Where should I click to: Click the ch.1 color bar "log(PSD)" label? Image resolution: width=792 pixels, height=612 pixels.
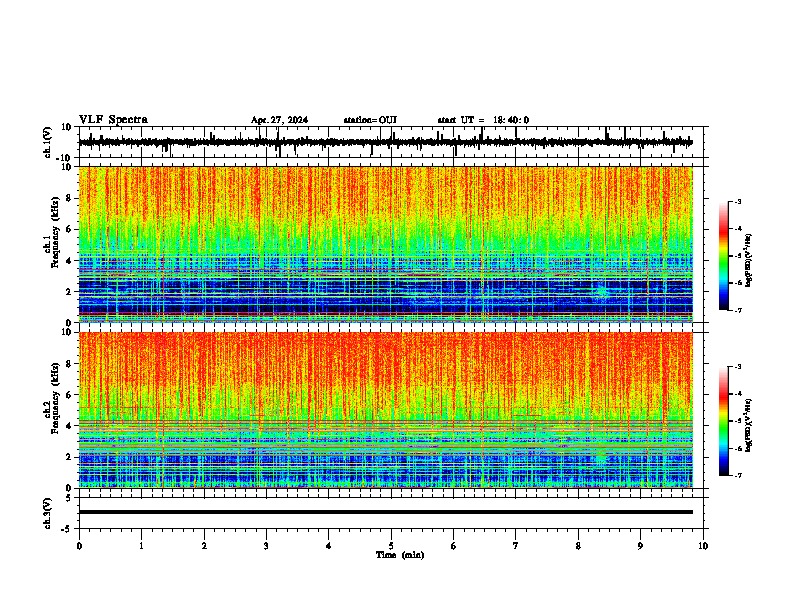tap(749, 261)
